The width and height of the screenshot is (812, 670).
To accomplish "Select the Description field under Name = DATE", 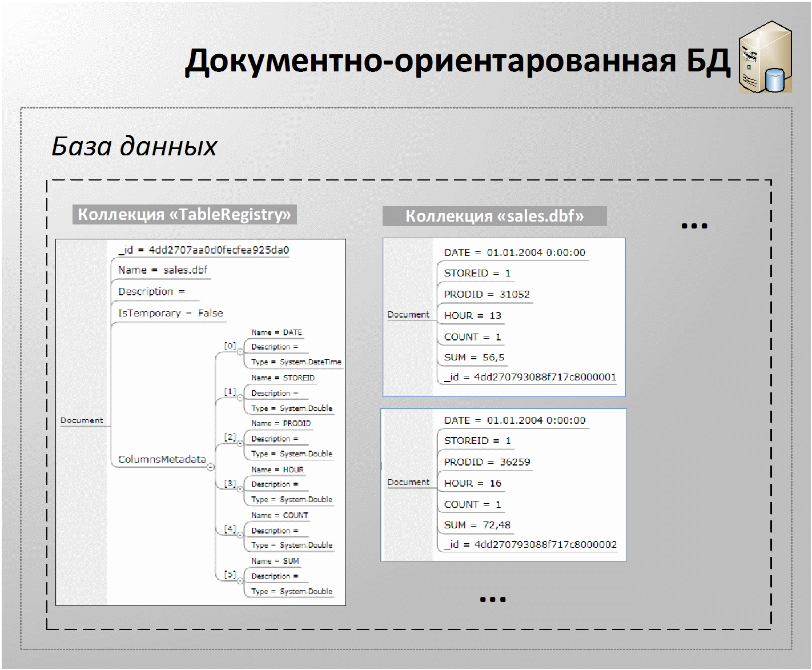I will pos(275,347).
